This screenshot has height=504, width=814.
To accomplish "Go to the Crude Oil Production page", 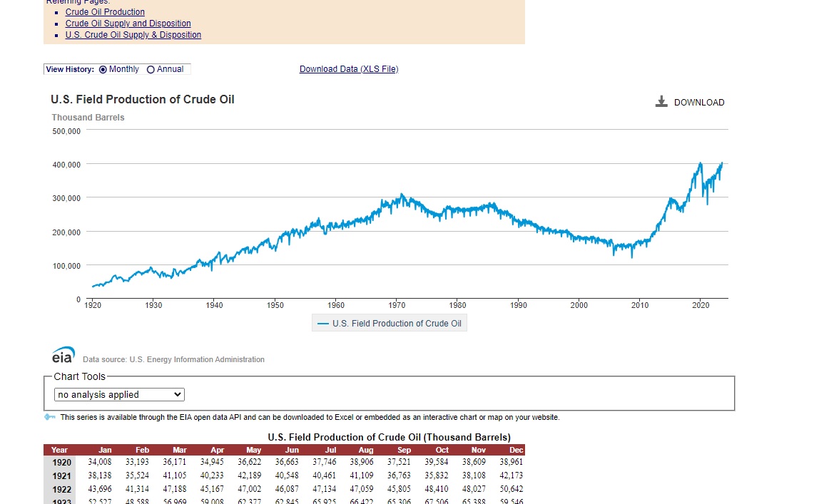I will (x=105, y=12).
